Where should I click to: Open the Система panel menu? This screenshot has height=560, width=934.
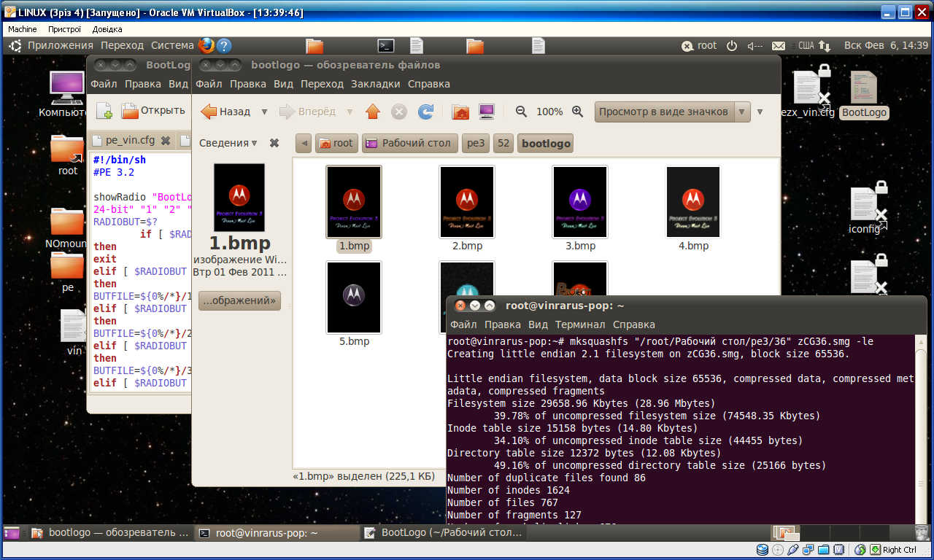coord(173,45)
